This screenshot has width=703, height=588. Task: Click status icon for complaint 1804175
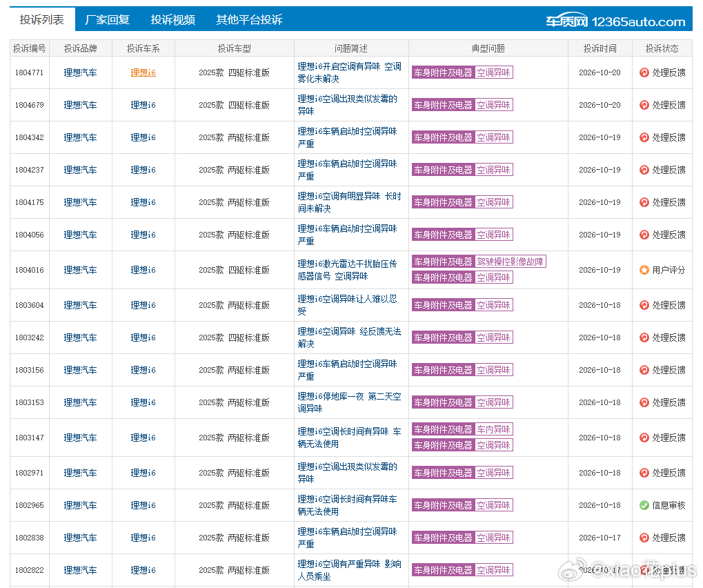(644, 202)
